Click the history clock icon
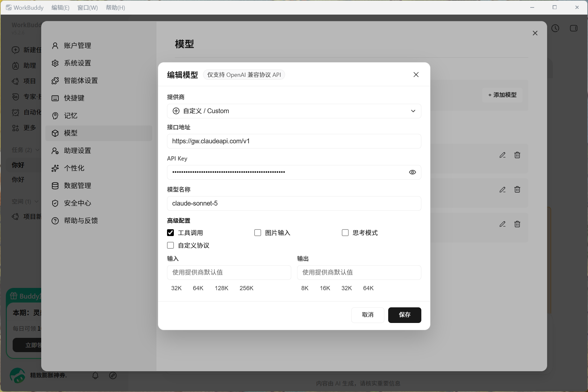 pos(555,28)
